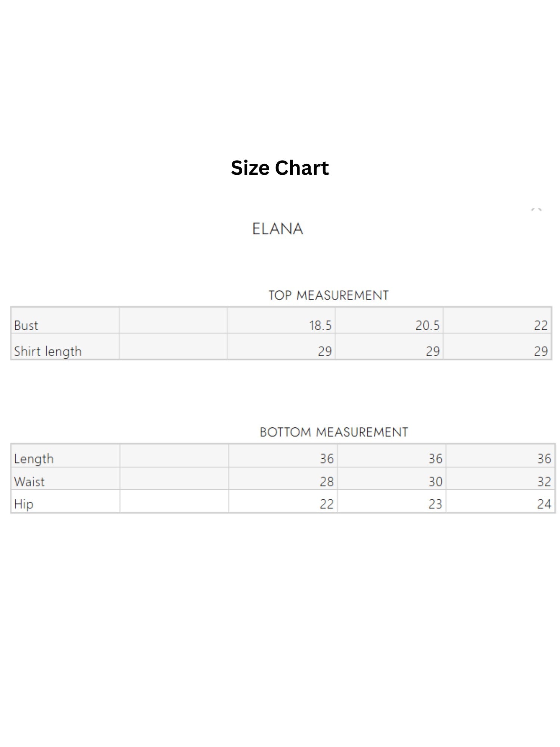Click the Size Chart heading
The image size is (560, 747).
click(280, 168)
